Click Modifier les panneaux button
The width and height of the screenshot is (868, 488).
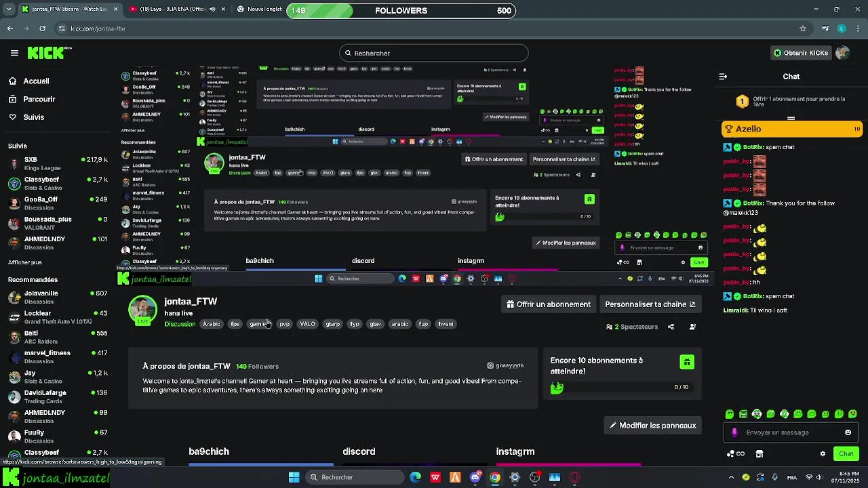[x=652, y=426]
